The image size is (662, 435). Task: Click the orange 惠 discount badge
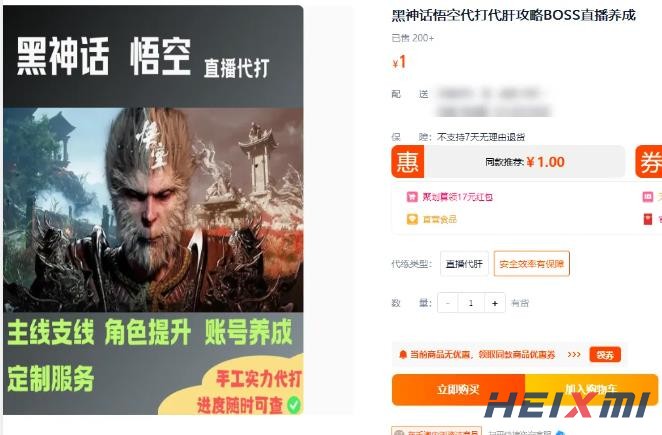click(x=407, y=162)
